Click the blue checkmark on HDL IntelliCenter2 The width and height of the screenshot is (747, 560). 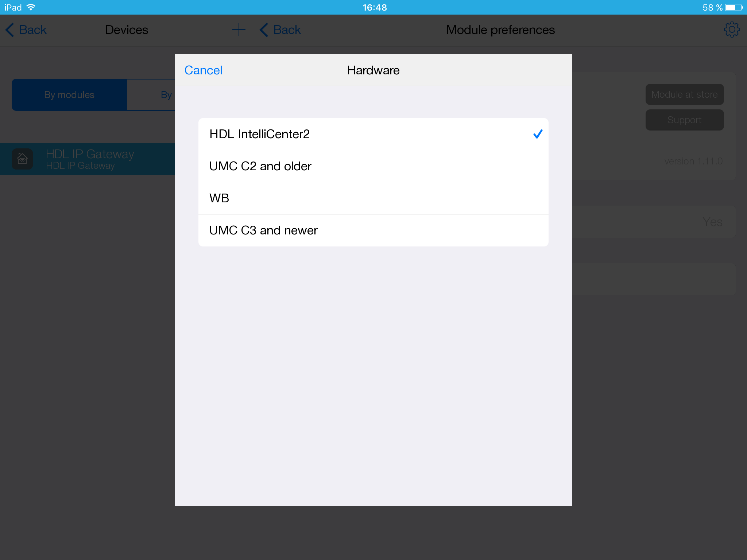tap(538, 134)
